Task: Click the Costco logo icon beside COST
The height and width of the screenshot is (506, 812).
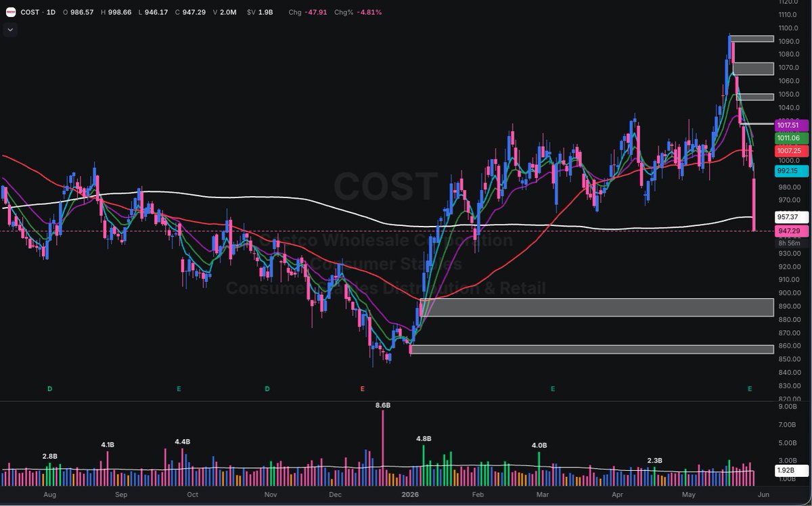Action: coord(10,12)
